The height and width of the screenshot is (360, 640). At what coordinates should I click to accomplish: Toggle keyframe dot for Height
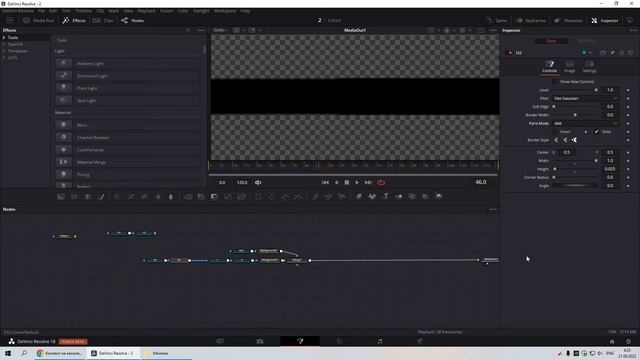[628, 169]
